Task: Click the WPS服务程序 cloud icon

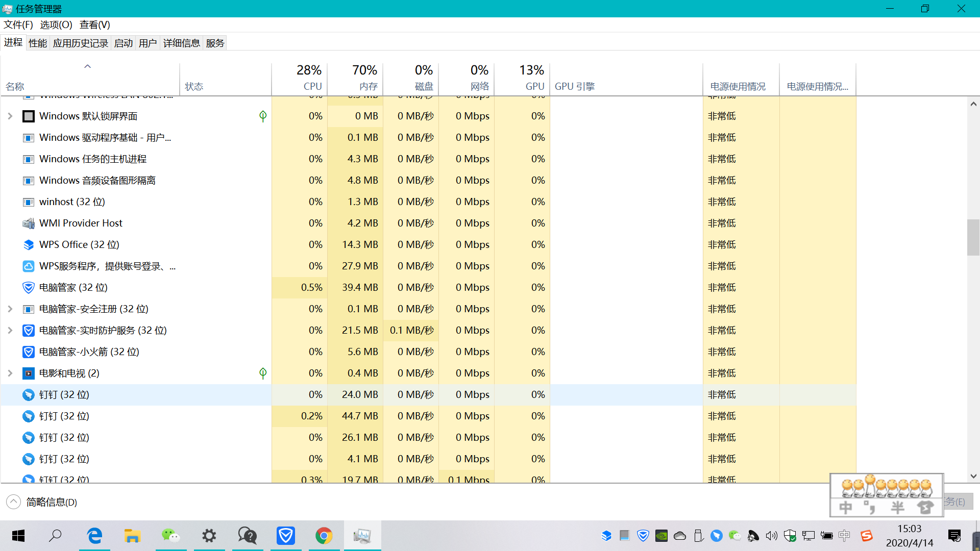Action: coord(29,266)
